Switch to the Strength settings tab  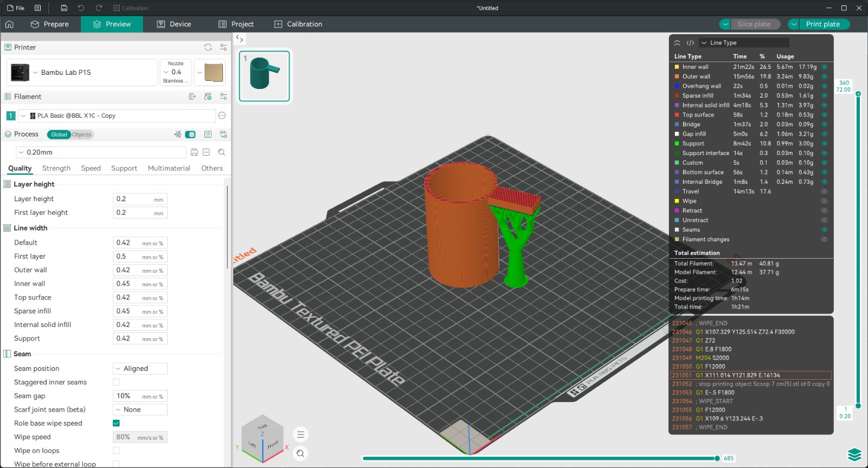coord(56,168)
